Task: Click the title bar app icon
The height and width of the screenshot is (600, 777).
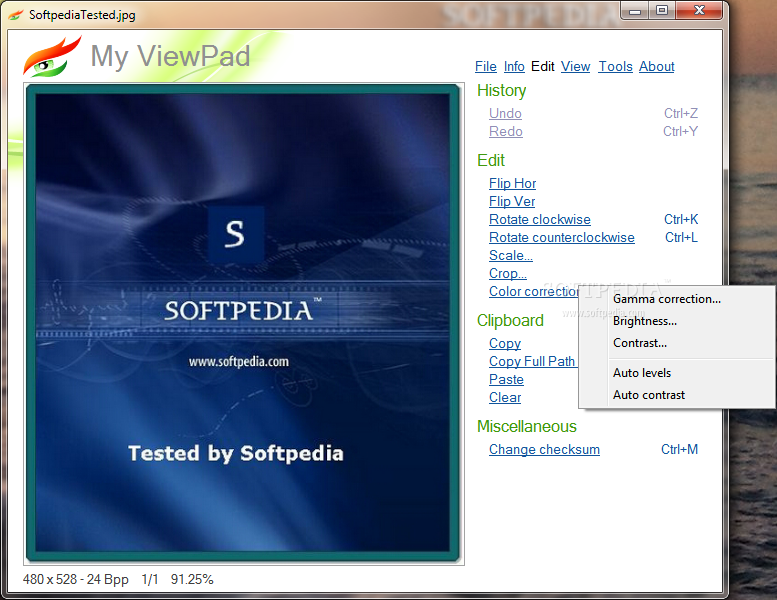Action: pyautogui.click(x=16, y=15)
